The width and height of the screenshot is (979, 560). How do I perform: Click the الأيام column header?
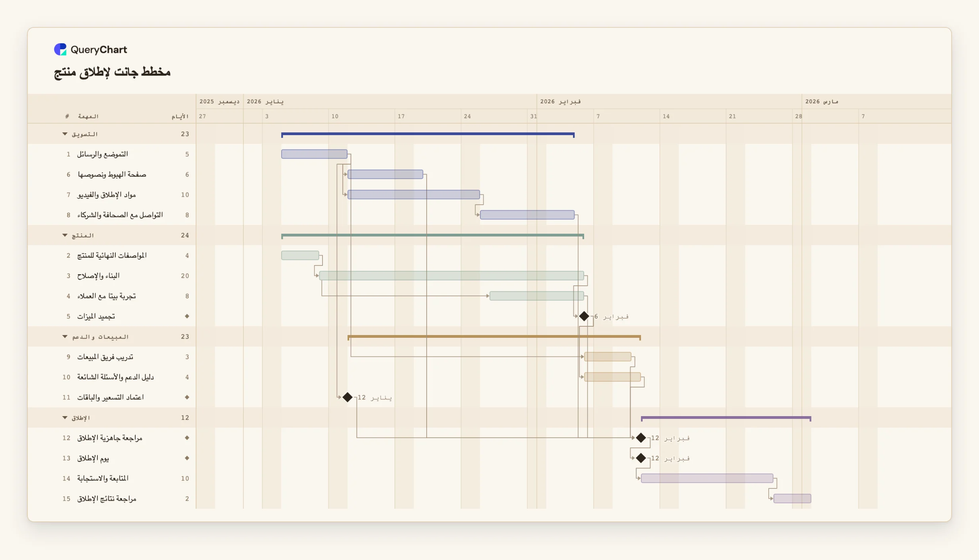click(x=180, y=116)
